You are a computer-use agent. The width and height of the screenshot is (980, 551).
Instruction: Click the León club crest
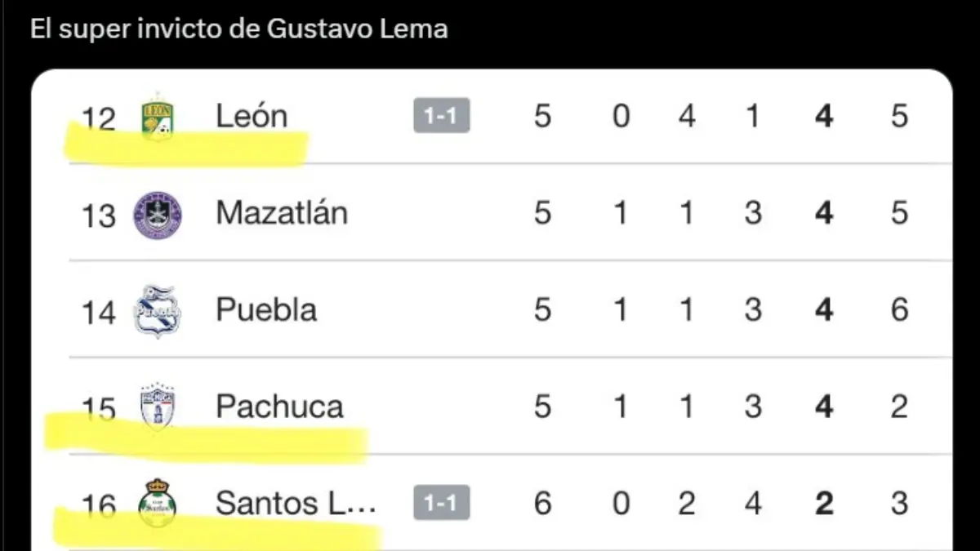tap(157, 116)
